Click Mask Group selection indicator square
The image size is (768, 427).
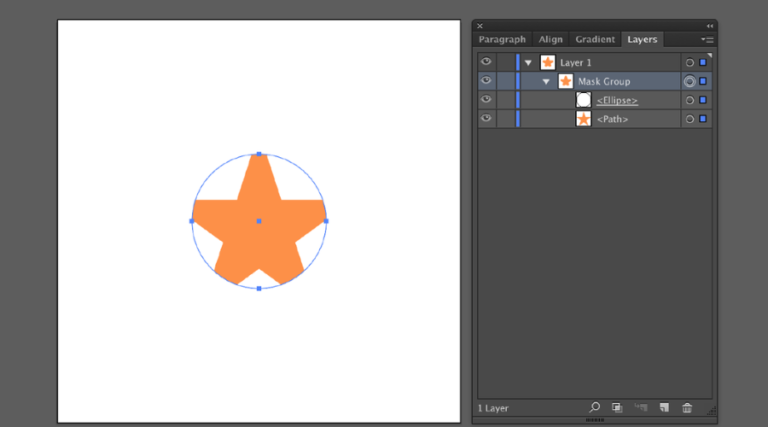pyautogui.click(x=703, y=81)
